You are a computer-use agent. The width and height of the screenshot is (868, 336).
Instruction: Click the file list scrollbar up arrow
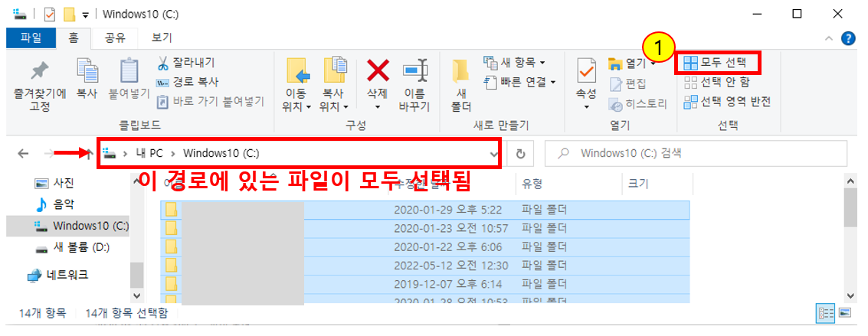851,181
